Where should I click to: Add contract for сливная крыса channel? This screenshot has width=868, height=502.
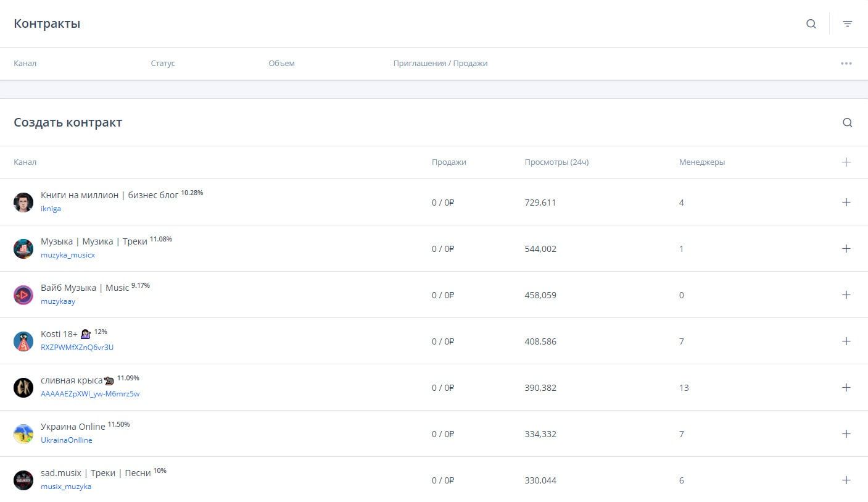[846, 388]
